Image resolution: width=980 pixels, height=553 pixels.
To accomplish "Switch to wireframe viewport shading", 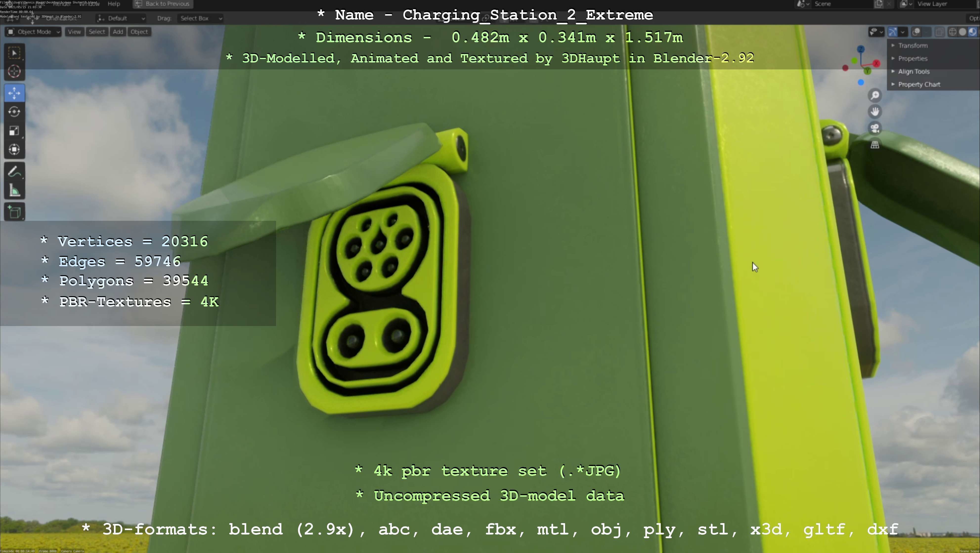I will coord(953,32).
